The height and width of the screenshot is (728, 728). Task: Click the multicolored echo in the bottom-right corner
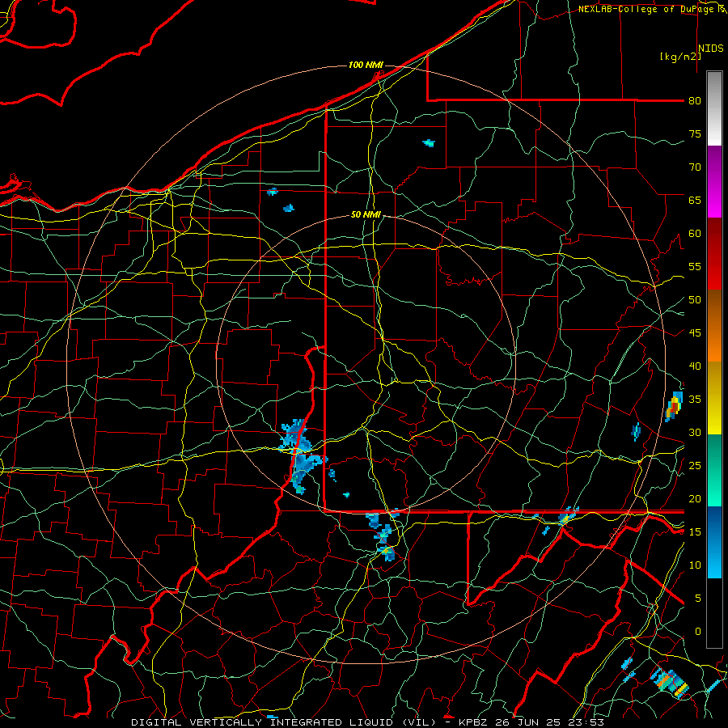coord(669,683)
